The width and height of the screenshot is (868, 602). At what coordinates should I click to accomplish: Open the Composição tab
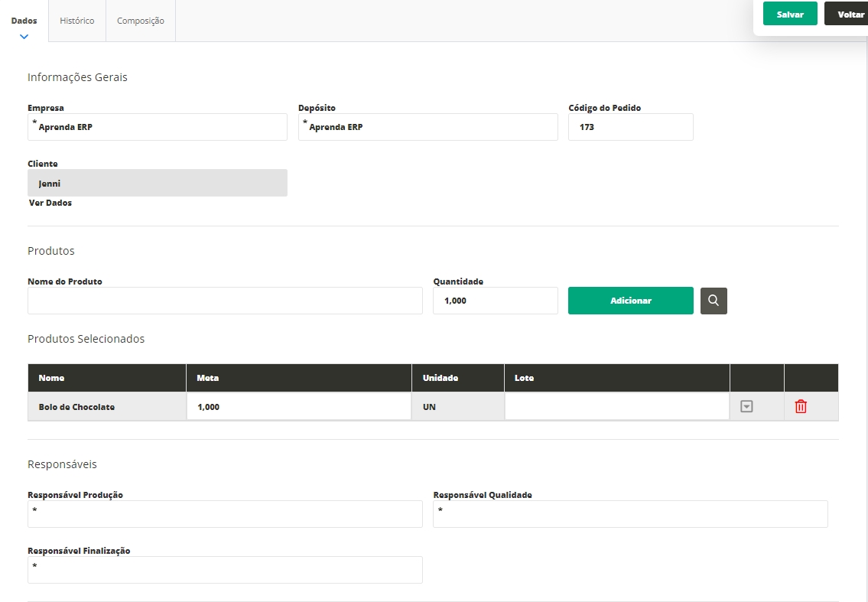[x=141, y=21]
